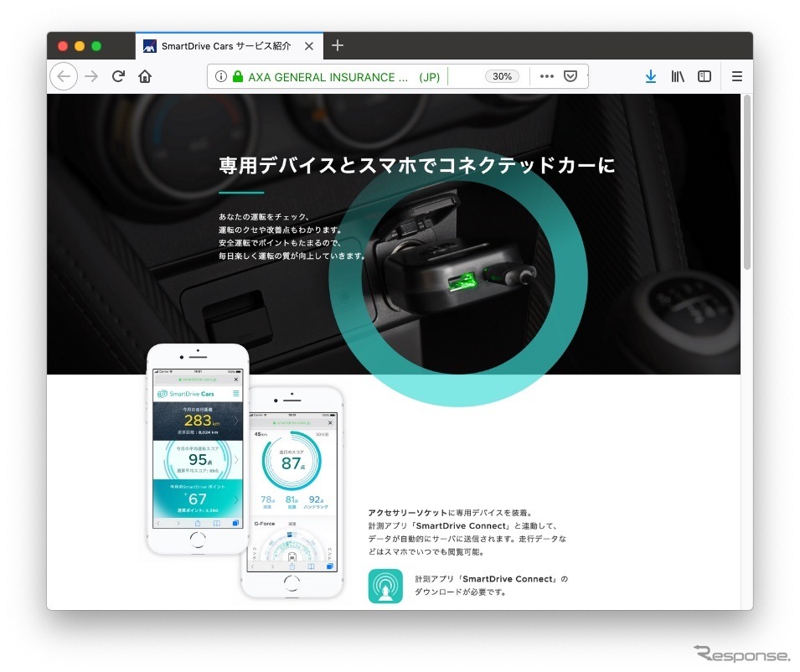Open the Firefox hamburger menu
This screenshot has height=672, width=800.
pos(736,76)
